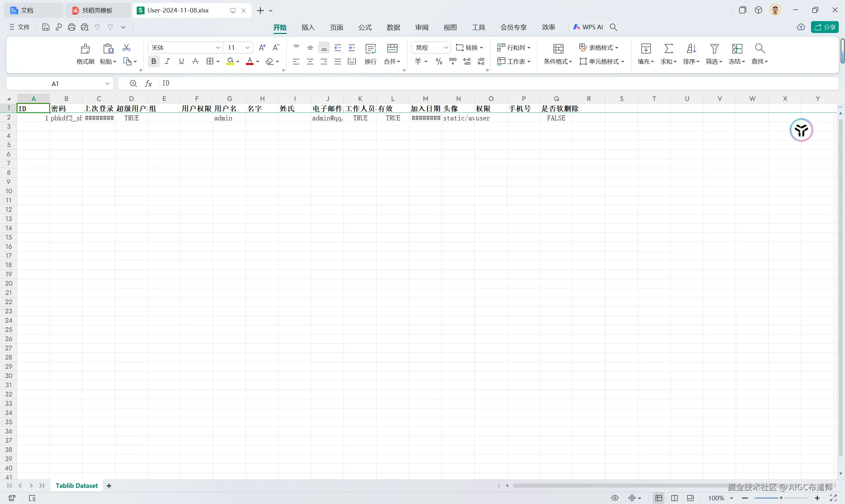The image size is (845, 504).
Task: Expand the number format dropdown (常规)
Action: click(446, 47)
